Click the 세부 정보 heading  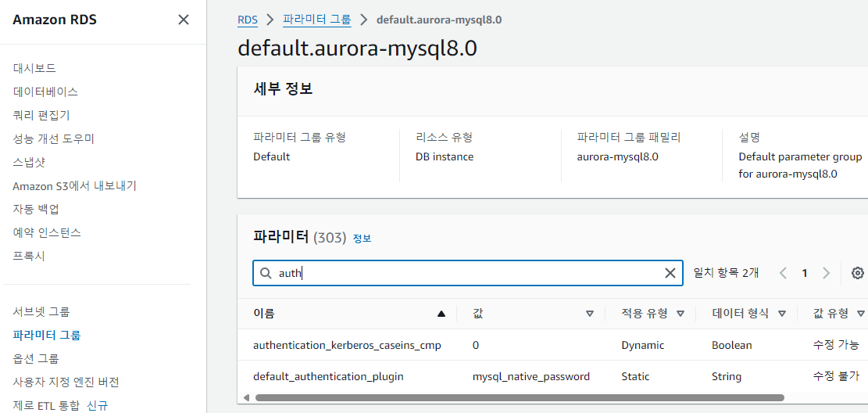[x=283, y=88]
